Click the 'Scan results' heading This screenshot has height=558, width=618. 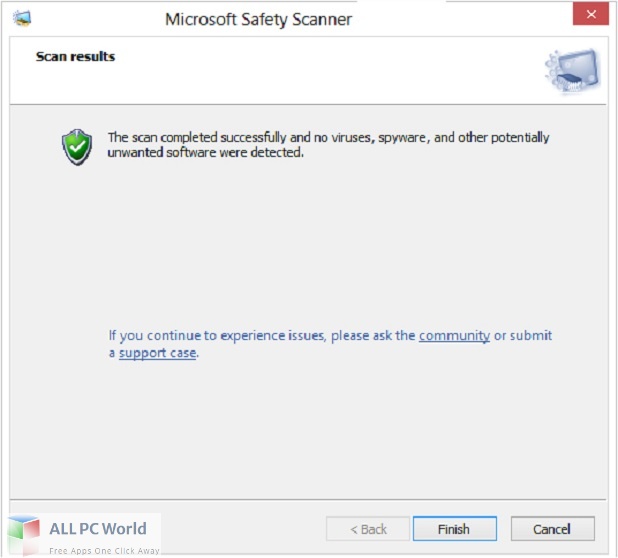(x=75, y=56)
